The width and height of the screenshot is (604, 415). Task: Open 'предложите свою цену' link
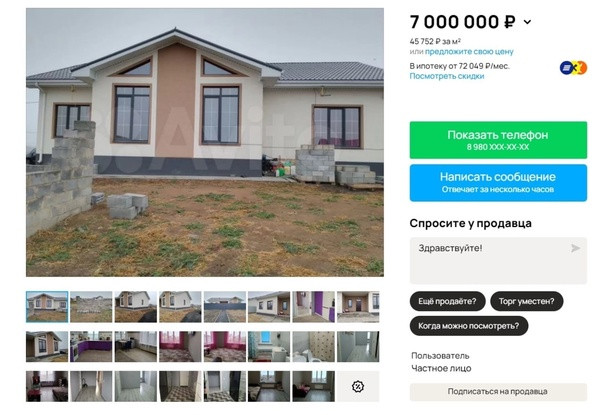469,52
